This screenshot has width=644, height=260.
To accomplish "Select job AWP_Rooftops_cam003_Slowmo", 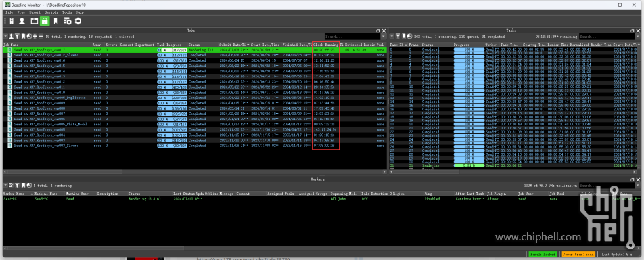I will (195, 145).
